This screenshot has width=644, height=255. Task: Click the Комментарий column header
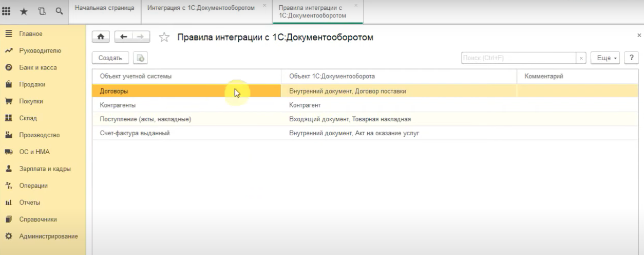point(577,76)
